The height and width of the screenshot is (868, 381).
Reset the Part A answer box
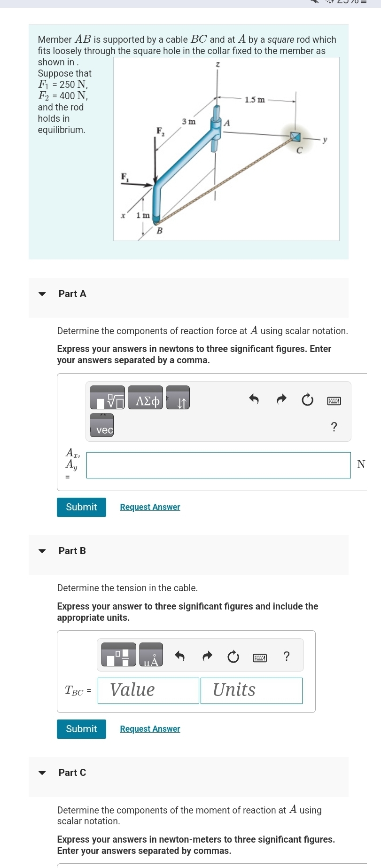click(x=307, y=400)
